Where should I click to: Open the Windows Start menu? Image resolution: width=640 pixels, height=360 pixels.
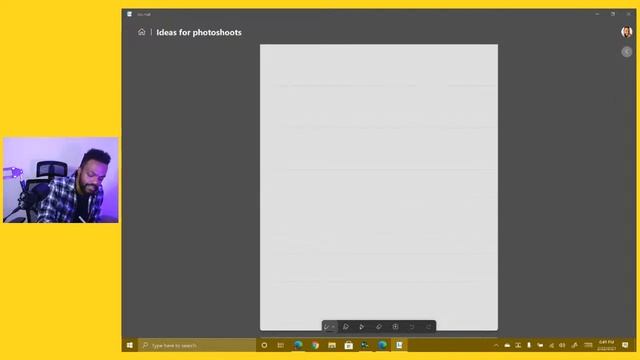tap(130, 345)
